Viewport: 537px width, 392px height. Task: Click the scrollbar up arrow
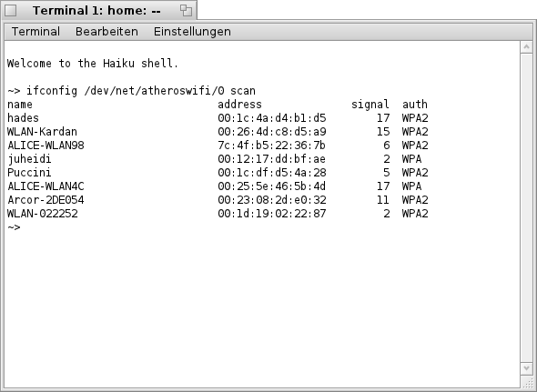pyautogui.click(x=526, y=47)
